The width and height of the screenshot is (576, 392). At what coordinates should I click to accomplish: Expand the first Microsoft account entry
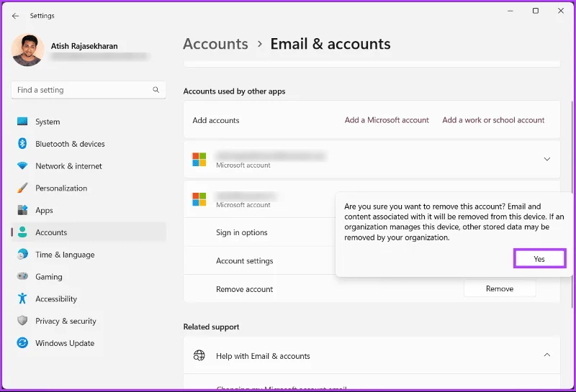pyautogui.click(x=547, y=159)
